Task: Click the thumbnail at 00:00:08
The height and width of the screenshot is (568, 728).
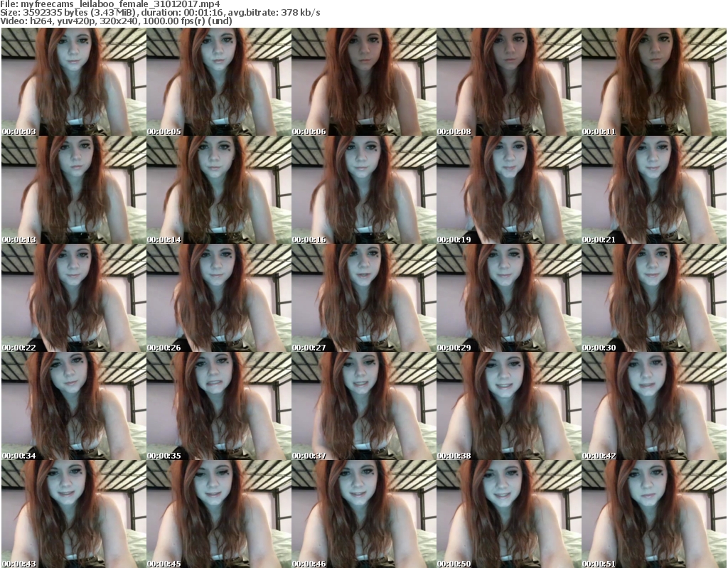Action: pos(508,82)
